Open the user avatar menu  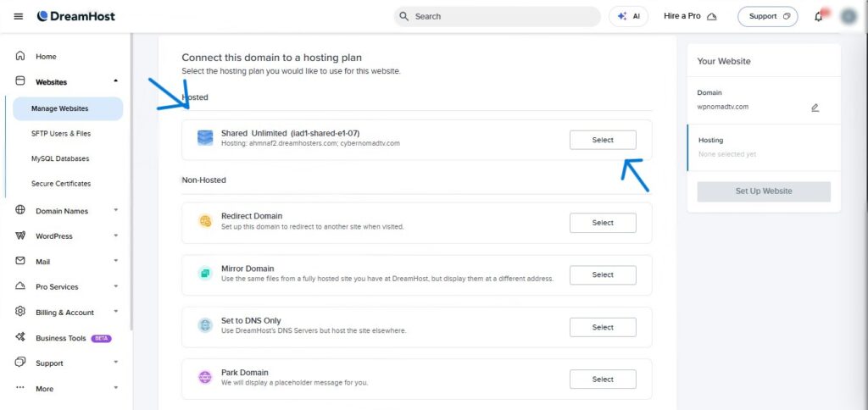(849, 17)
